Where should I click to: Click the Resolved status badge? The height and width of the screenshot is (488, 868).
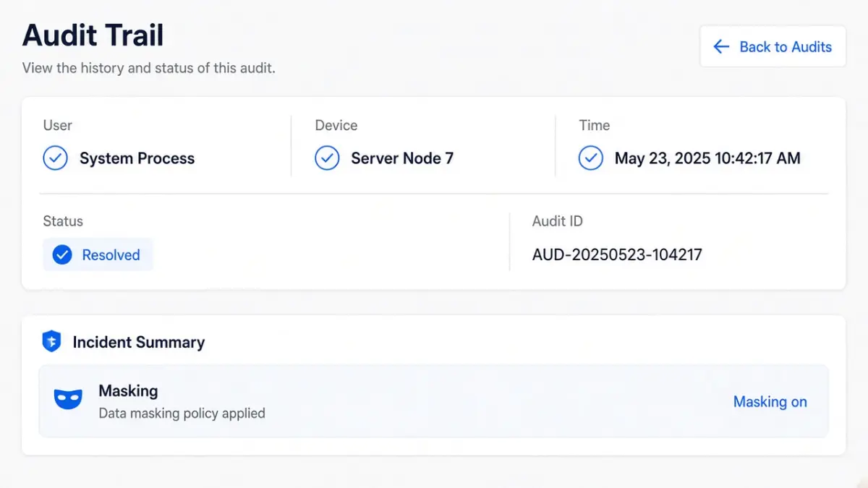pos(98,254)
